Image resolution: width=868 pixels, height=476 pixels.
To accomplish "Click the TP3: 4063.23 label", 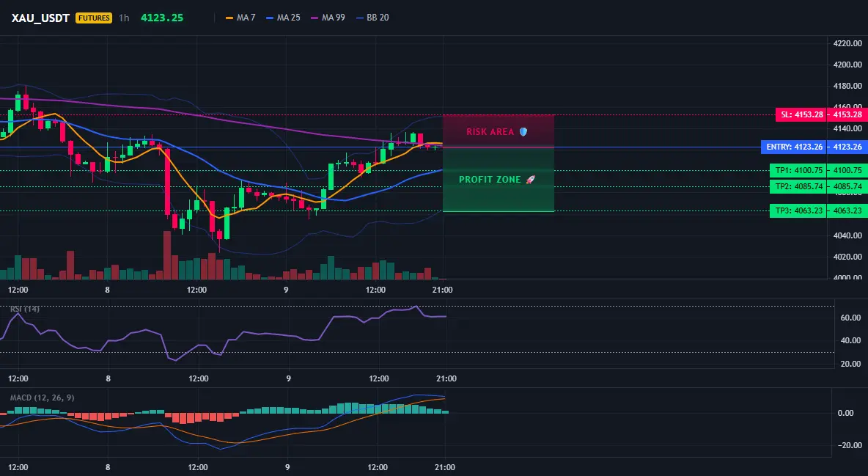I will 798,210.
